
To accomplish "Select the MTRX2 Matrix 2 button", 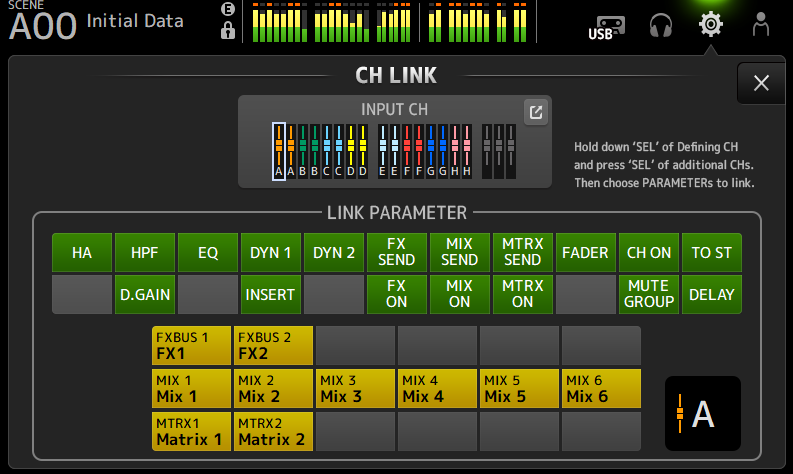I will click(273, 431).
